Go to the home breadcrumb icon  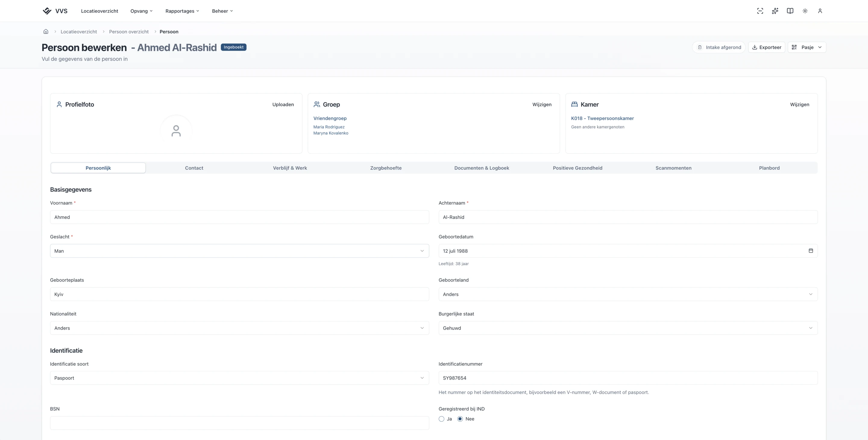pyautogui.click(x=46, y=32)
